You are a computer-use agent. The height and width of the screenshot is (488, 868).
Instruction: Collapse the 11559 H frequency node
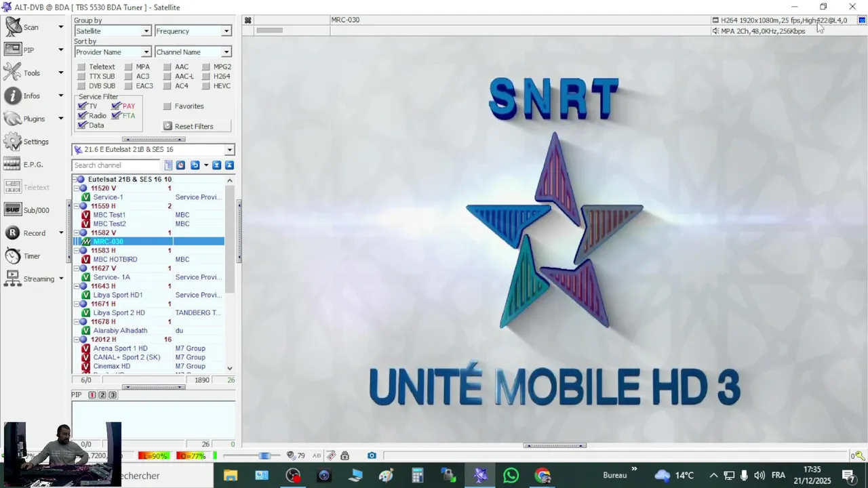pyautogui.click(x=77, y=206)
